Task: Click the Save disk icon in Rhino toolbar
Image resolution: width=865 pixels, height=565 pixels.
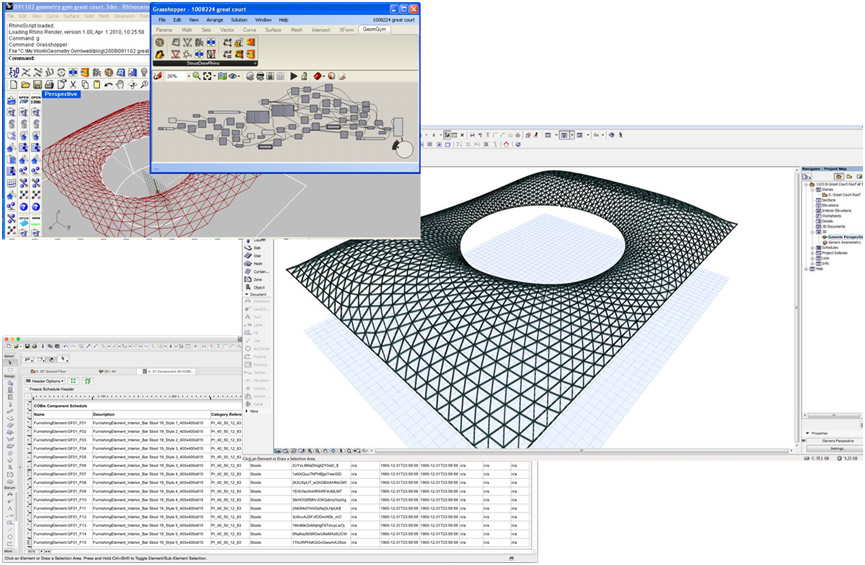Action: click(38, 84)
